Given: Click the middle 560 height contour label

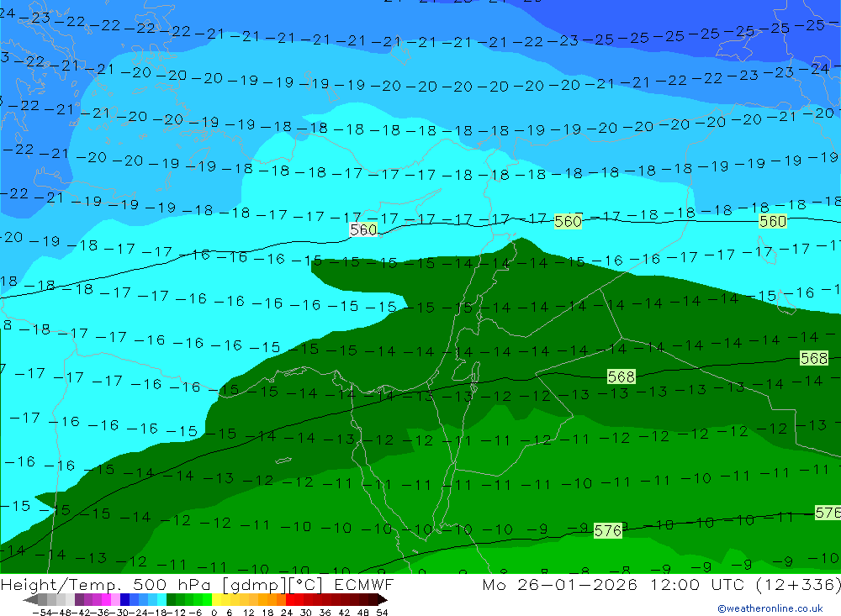Looking at the screenshot, I should tap(568, 221).
